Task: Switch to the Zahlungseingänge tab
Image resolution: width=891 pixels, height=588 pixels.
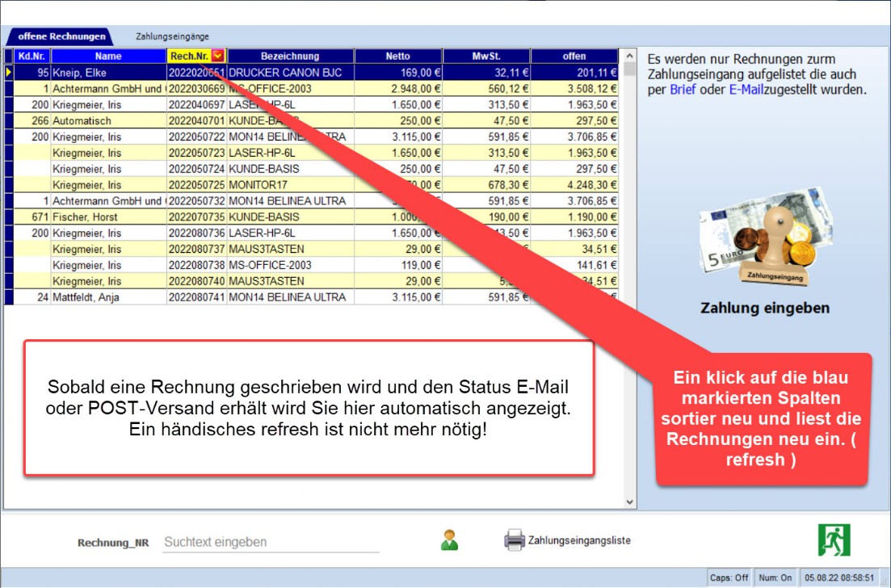Action: [172, 36]
